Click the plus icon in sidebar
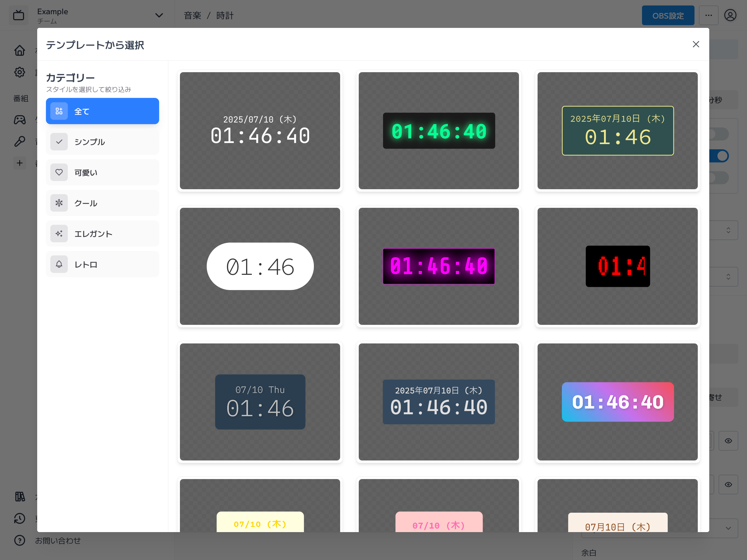The width and height of the screenshot is (747, 560). (20, 163)
